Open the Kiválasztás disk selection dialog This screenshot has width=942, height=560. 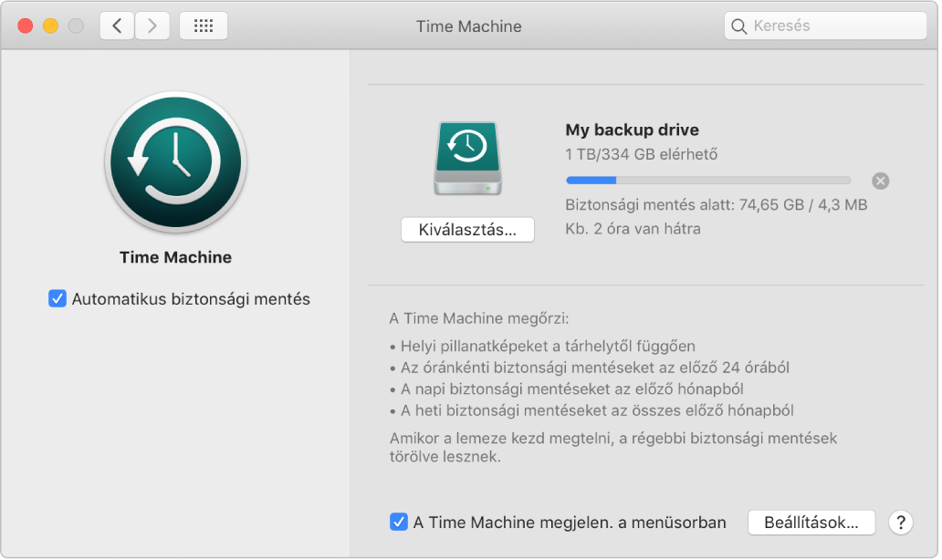[467, 229]
